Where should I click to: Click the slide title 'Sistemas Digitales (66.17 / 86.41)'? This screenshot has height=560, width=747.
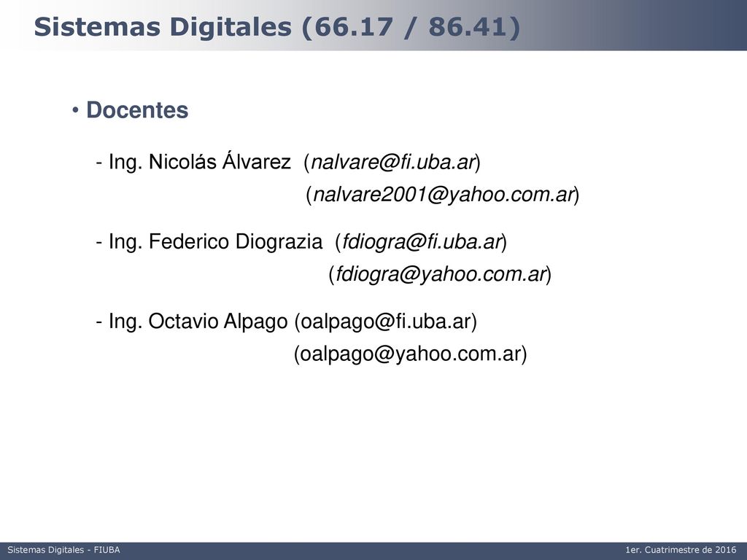[276, 27]
